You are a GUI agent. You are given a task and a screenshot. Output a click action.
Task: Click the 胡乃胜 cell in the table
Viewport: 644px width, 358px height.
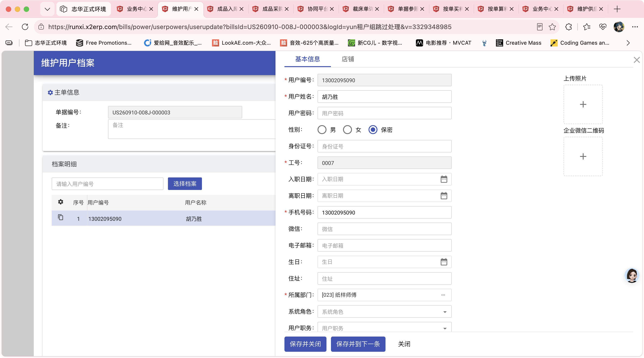click(193, 219)
